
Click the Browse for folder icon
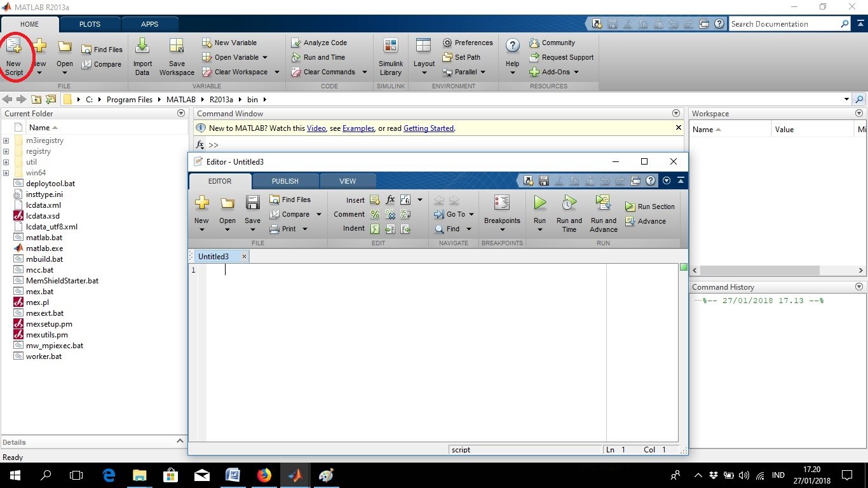pyautogui.click(x=51, y=99)
